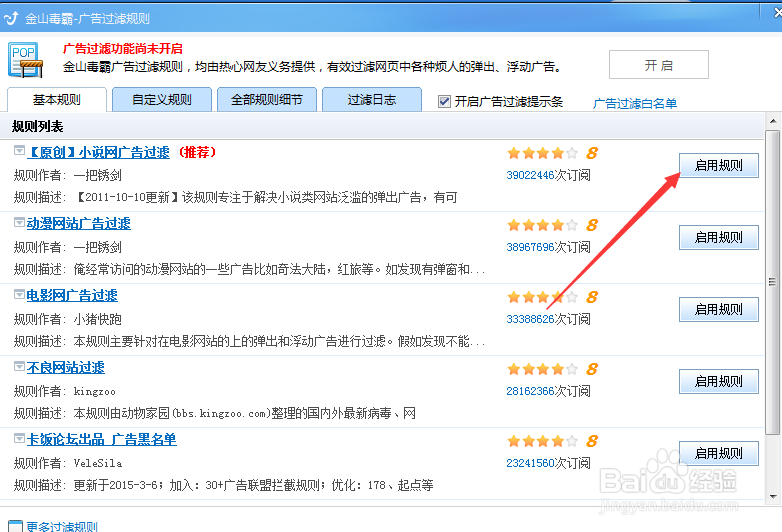The height and width of the screenshot is (532, 782).
Task: Click author text 小猪快跑
Action: pyautogui.click(x=98, y=319)
